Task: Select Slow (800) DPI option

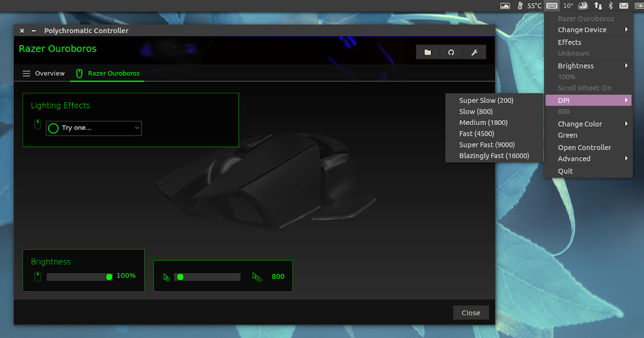Action: [475, 111]
